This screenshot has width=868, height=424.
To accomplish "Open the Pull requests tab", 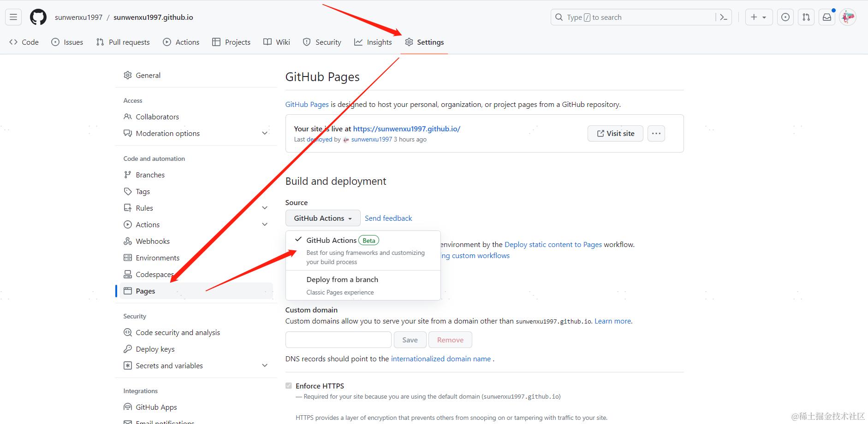I will tap(123, 42).
